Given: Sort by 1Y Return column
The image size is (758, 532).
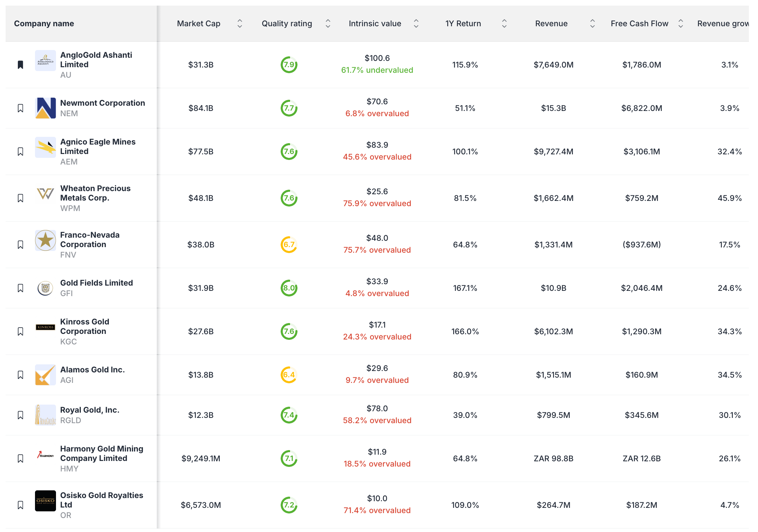Looking at the screenshot, I should [504, 23].
